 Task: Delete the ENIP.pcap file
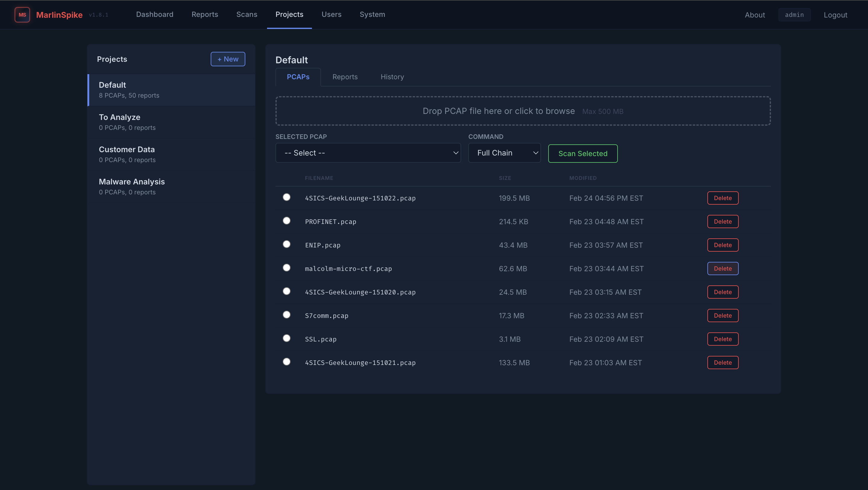tap(722, 245)
